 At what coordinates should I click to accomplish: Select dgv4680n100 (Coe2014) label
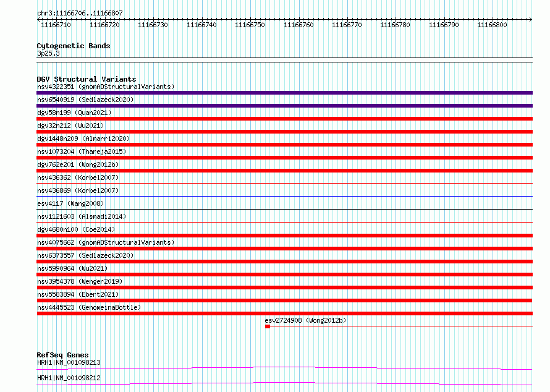click(76, 229)
